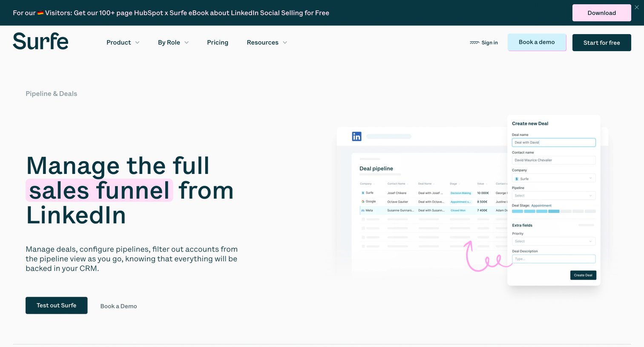Click the 'Octave Gautier' contact cell

[x=397, y=202]
